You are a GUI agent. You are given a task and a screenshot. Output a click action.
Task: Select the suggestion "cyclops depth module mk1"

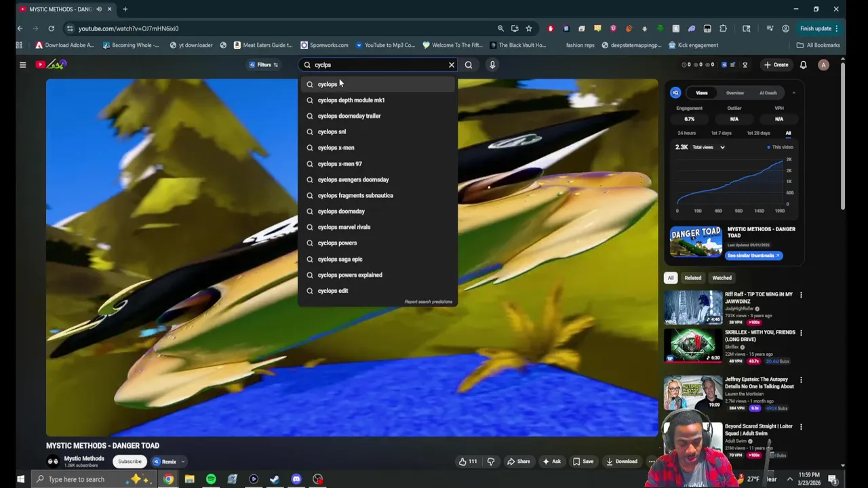(378, 100)
